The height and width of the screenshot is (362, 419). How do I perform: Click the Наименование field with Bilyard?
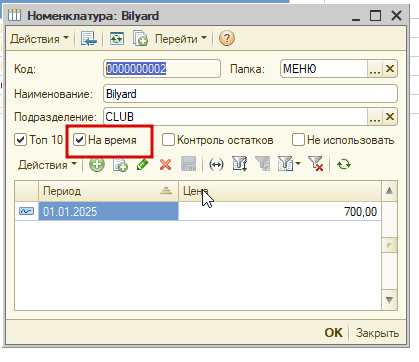tap(250, 94)
